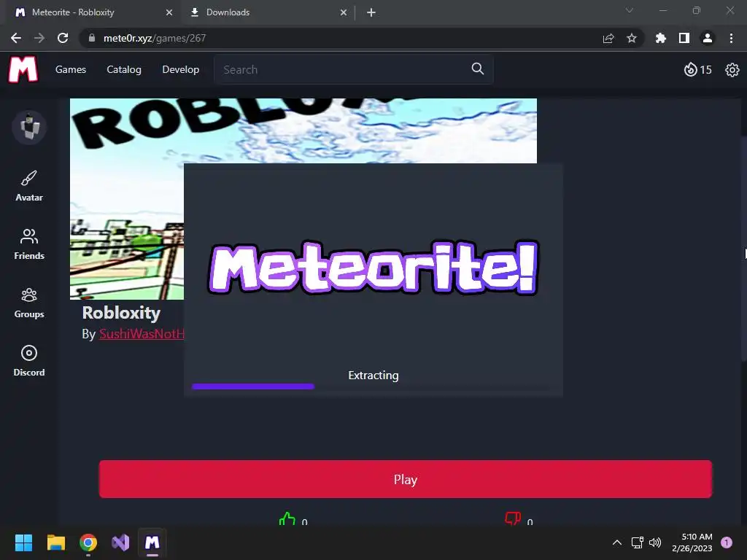Show hidden system tray icons
747x560 pixels.
point(617,542)
